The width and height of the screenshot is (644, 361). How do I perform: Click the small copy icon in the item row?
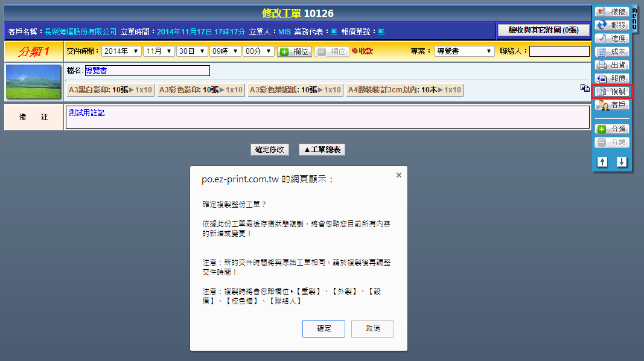584,88
